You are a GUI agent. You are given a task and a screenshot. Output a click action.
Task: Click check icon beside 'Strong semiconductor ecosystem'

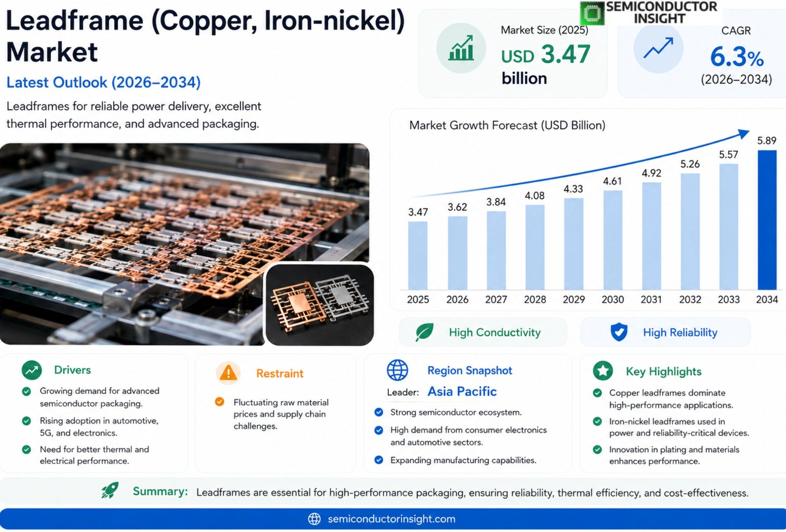pos(379,412)
